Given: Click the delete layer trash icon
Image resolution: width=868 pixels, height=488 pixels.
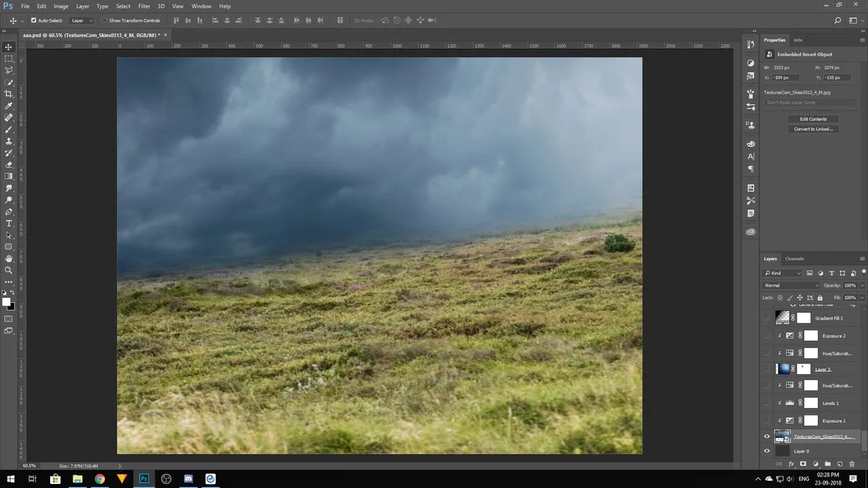Looking at the screenshot, I should (x=852, y=464).
